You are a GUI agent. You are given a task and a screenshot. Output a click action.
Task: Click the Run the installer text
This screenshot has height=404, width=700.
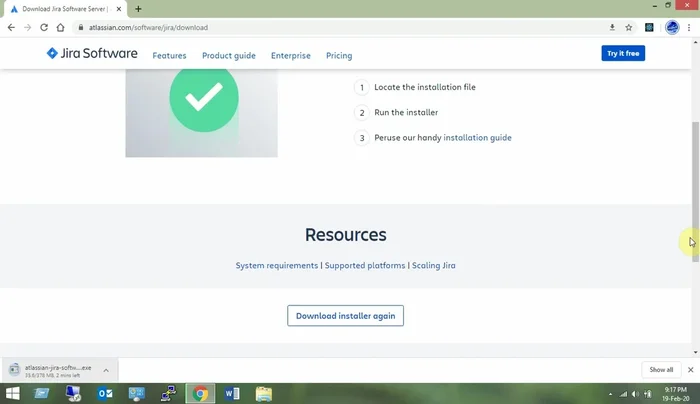pos(406,112)
